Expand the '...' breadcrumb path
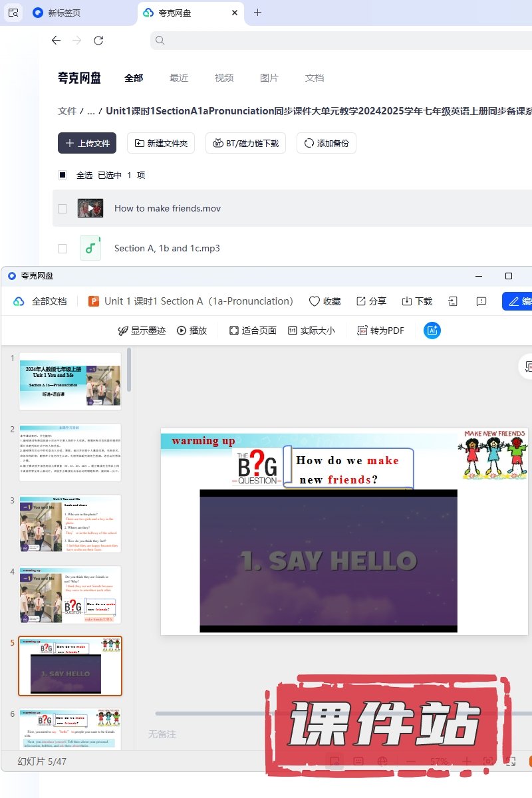Viewport: 532px width, 798px height. tap(91, 111)
